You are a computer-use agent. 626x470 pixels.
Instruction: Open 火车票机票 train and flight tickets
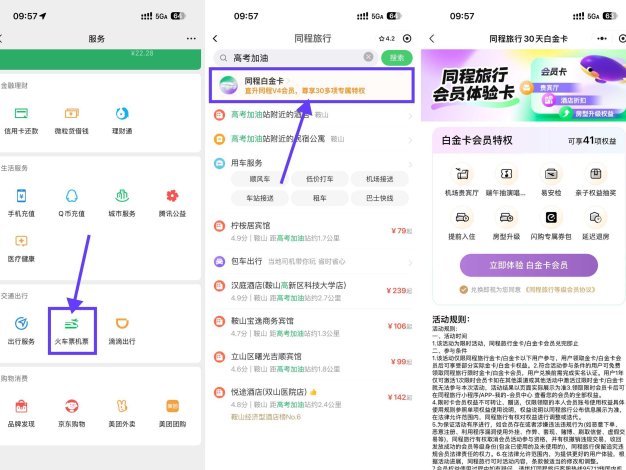(x=71, y=331)
